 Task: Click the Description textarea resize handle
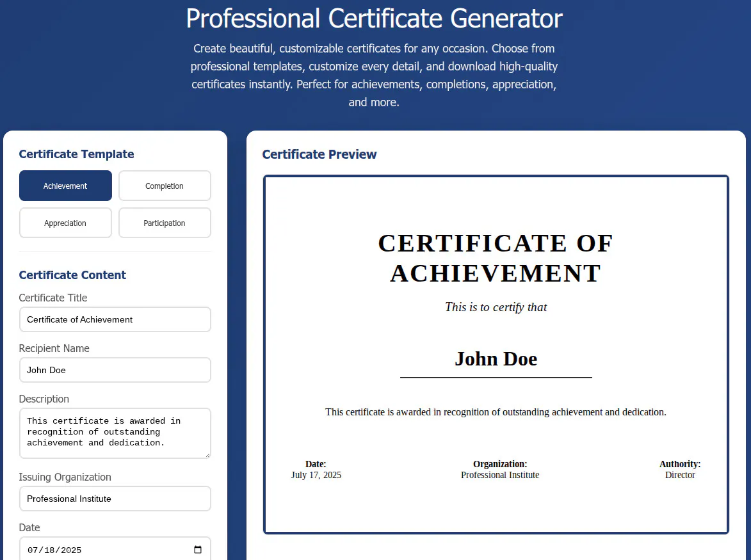click(x=207, y=454)
